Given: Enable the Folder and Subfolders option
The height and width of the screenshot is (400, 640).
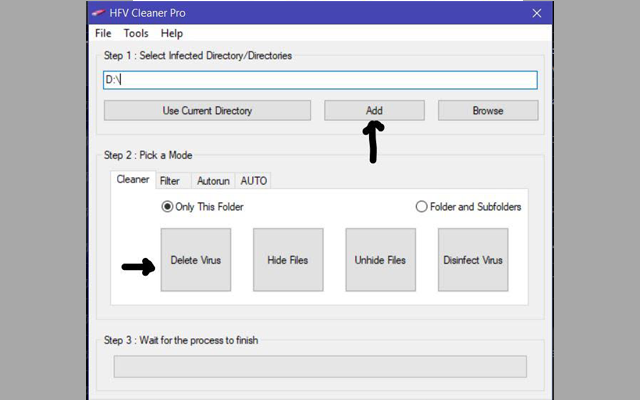Looking at the screenshot, I should pyautogui.click(x=421, y=207).
